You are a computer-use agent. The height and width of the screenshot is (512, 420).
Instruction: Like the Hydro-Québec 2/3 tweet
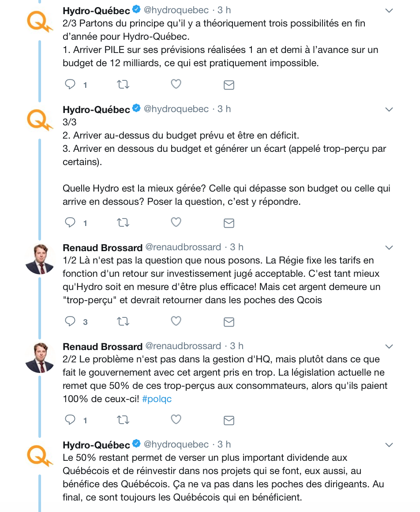click(176, 84)
